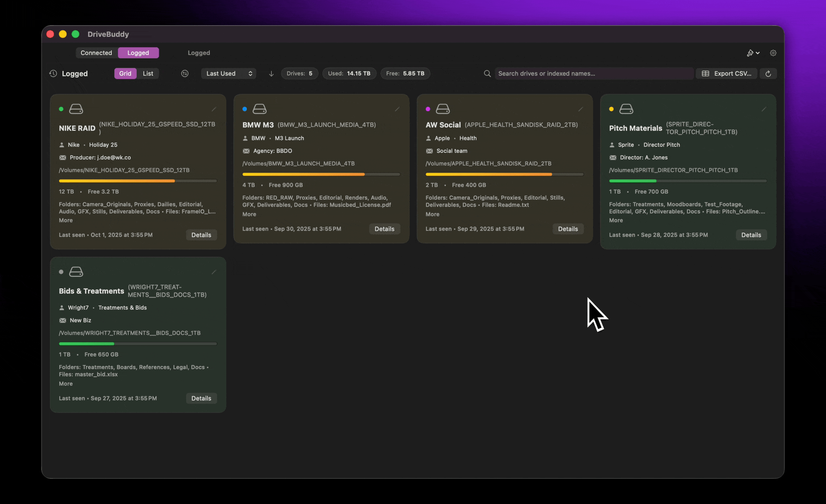Image resolution: width=826 pixels, height=504 pixels.
Task: Click the magnifying glass search icon
Action: coord(487,73)
